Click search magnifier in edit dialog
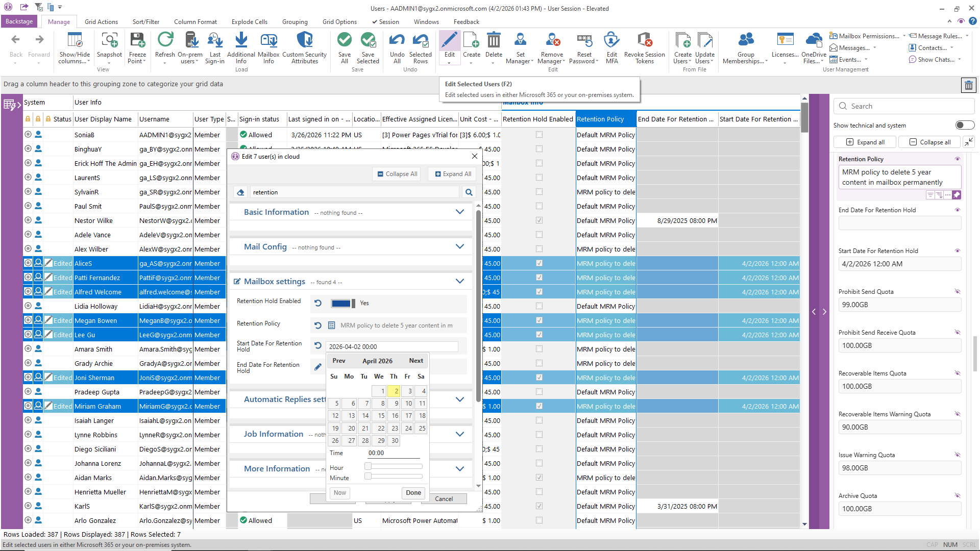 (x=469, y=192)
